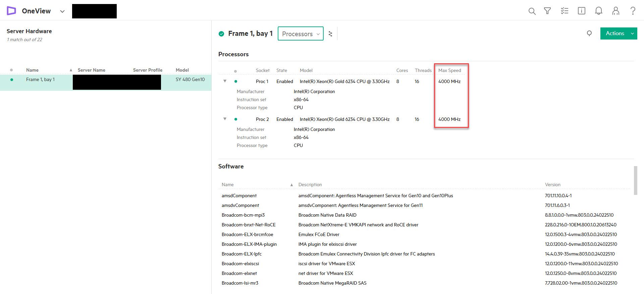Click the software Version column header
This screenshot has width=644, height=294.
pos(553,185)
